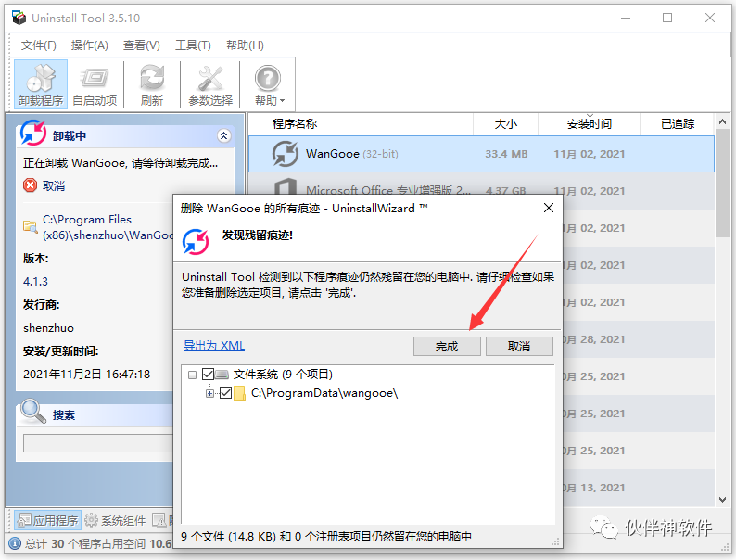Toggle the C:\ProgramData\wangooe\ checkbox
736x560 pixels.
coord(225,393)
